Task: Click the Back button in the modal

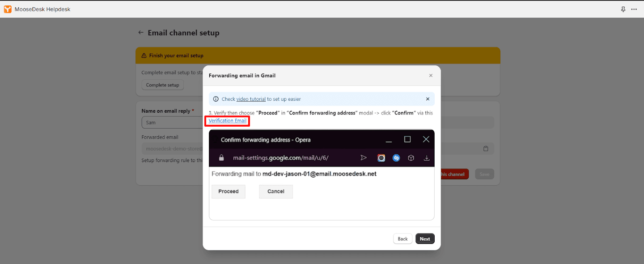Action: tap(402, 238)
